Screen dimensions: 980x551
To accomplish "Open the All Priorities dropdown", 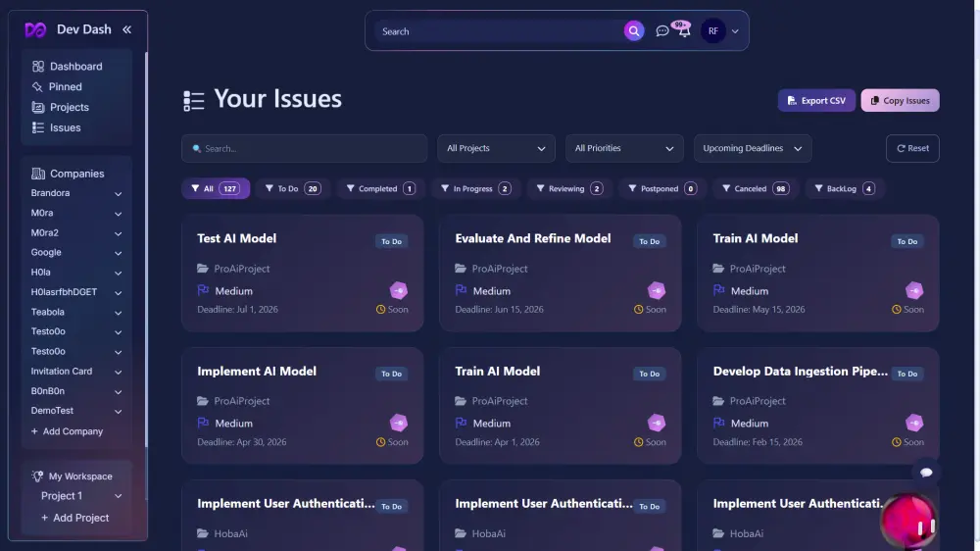I will click(x=624, y=148).
